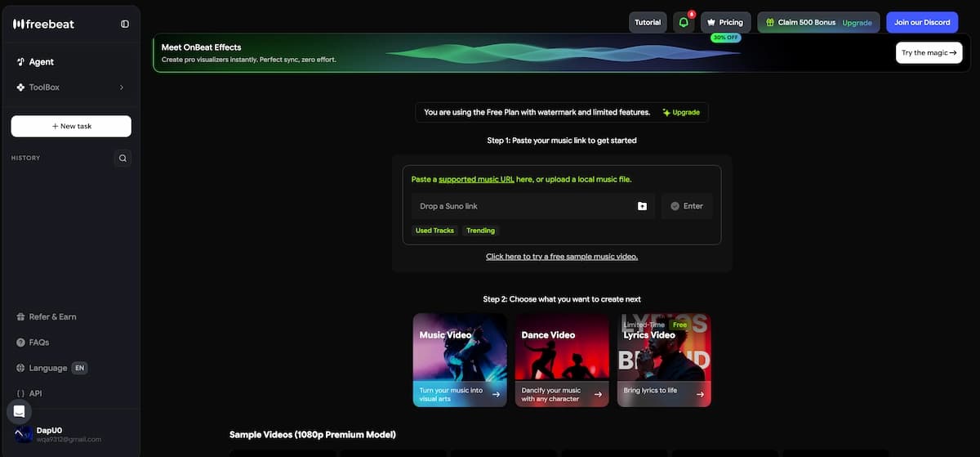View notifications bell icon
Viewport: 980px width, 457px height.
point(684,22)
